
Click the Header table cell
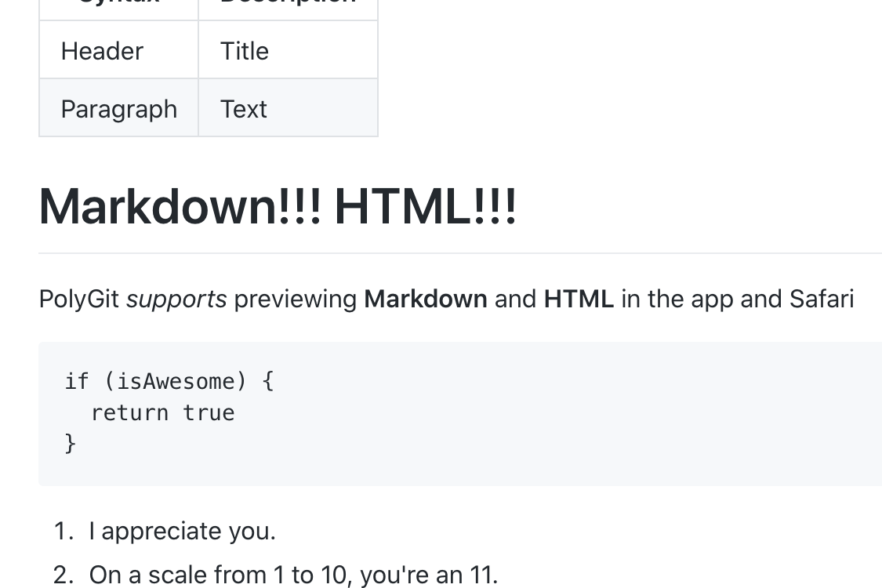(118, 50)
